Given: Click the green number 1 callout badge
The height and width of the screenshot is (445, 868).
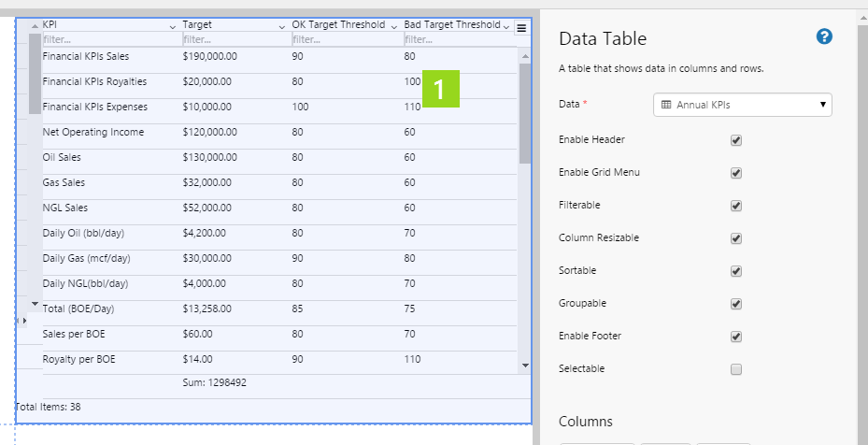Looking at the screenshot, I should tap(440, 90).
